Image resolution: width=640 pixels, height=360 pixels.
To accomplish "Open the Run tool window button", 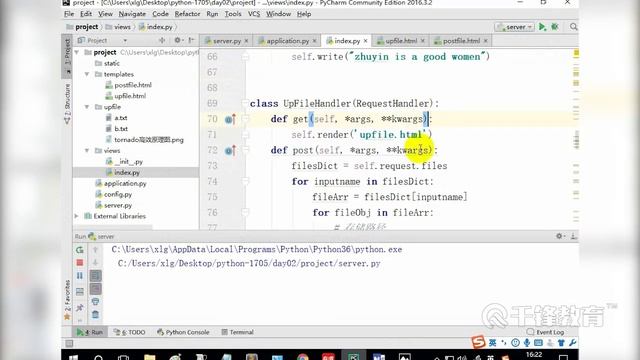I will [91, 332].
